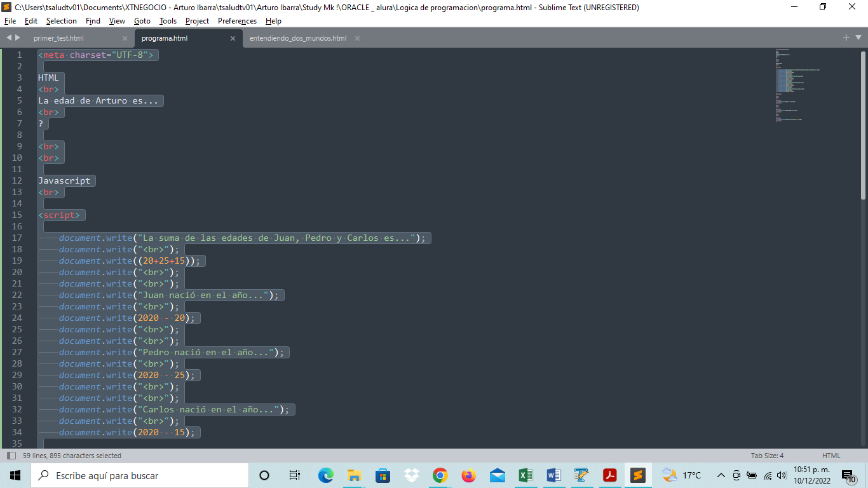Open the Tools menu
Viewport: 868px width, 488px height.
pyautogui.click(x=168, y=21)
